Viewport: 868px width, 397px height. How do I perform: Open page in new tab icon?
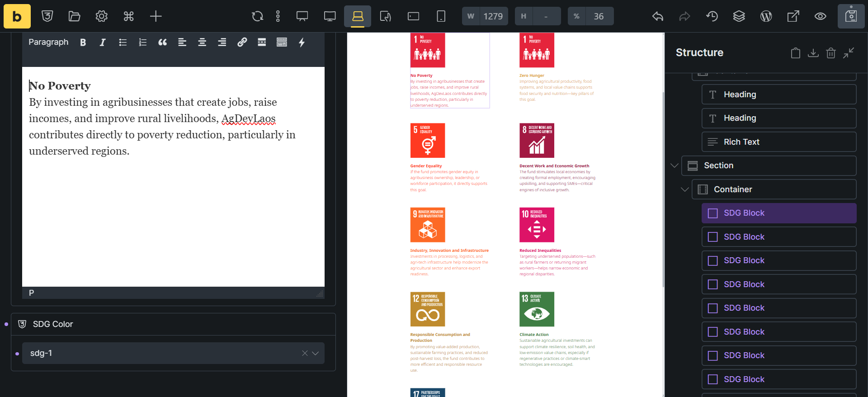(793, 16)
